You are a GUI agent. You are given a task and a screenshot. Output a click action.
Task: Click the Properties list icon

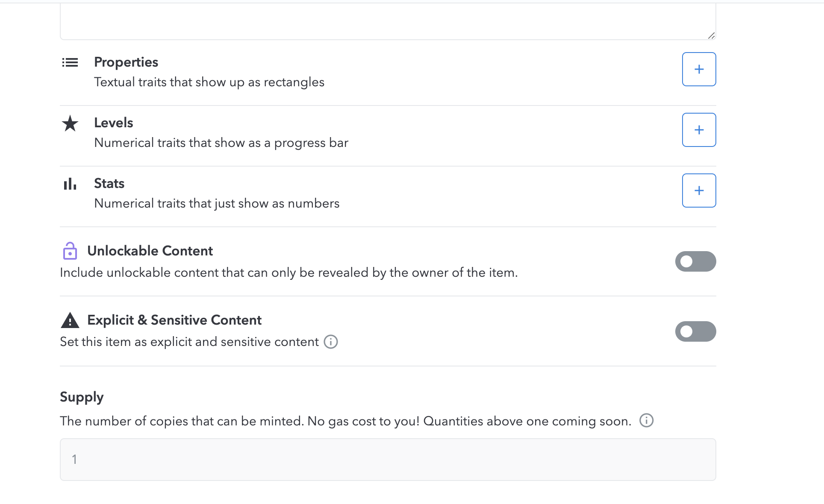tap(70, 63)
